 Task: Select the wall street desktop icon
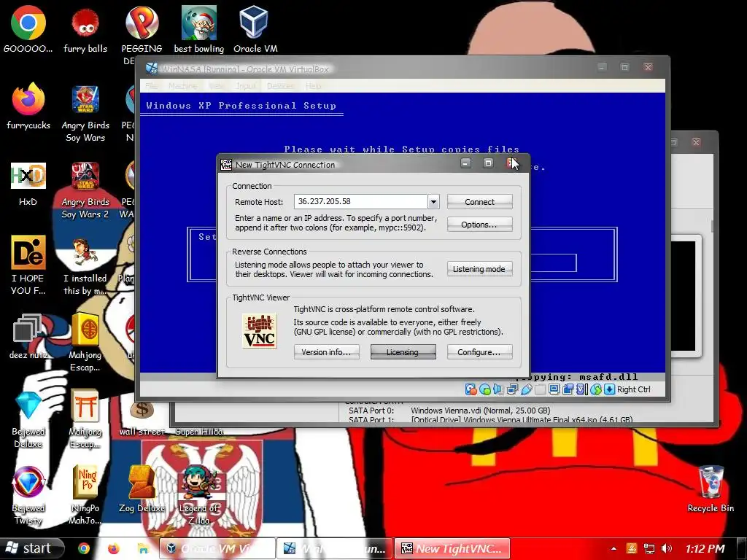142,417
